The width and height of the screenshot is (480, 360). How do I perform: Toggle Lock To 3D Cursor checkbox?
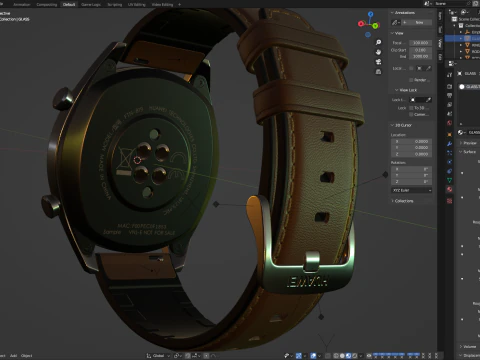(x=411, y=108)
